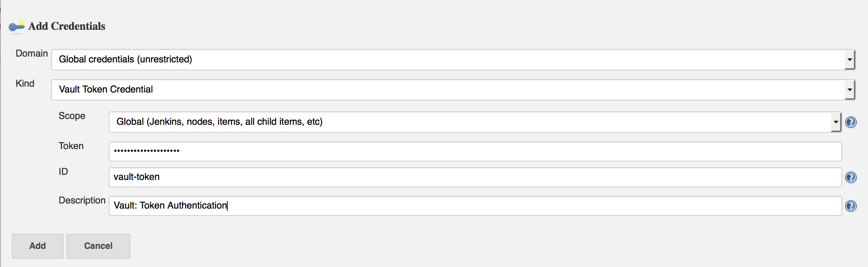Click the Scope dropdown arrow button

[836, 122]
